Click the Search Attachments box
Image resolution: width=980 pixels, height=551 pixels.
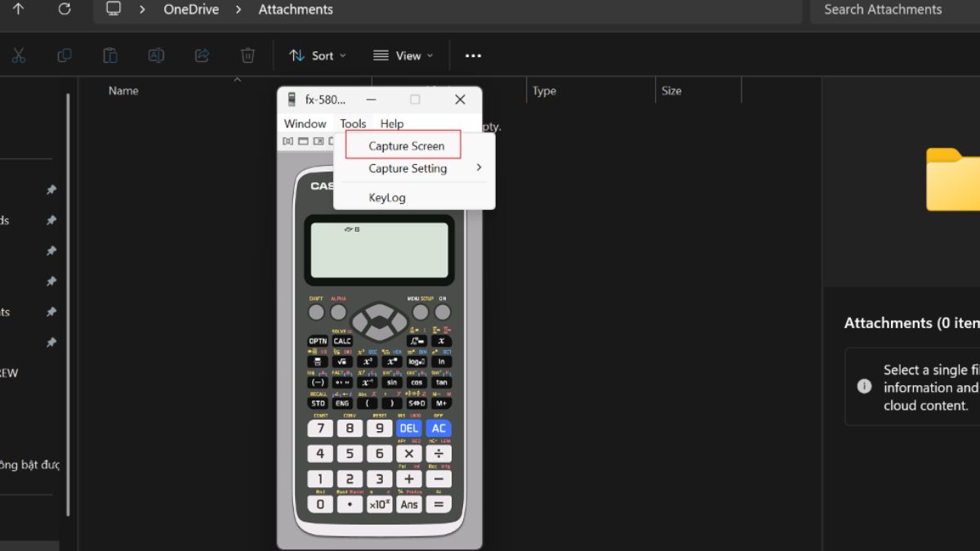pyautogui.click(x=895, y=10)
